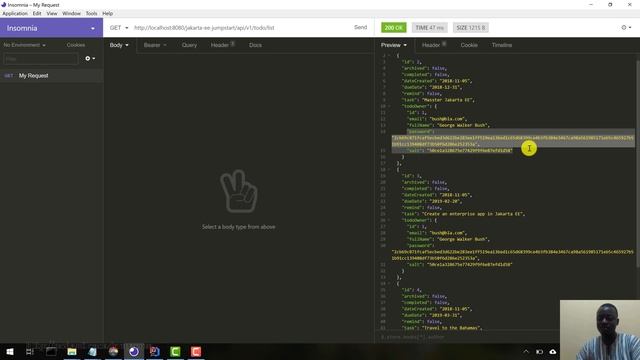This screenshot has height=360, width=640.
Task: Open the Tools menu
Action: click(91, 13)
